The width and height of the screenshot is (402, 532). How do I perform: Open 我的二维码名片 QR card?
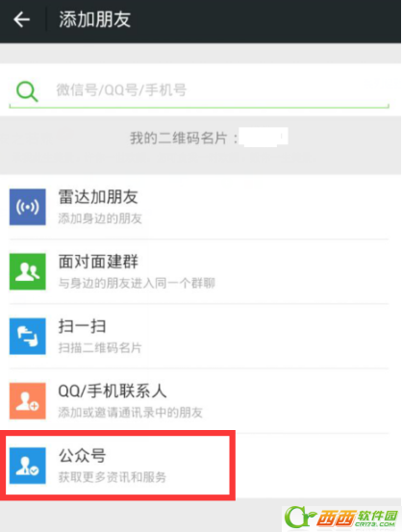[200, 139]
